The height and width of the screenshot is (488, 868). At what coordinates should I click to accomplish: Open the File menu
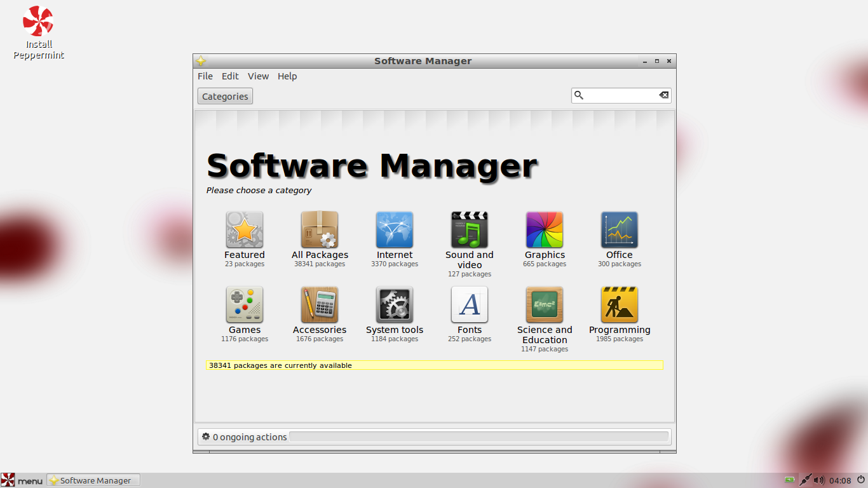point(205,76)
